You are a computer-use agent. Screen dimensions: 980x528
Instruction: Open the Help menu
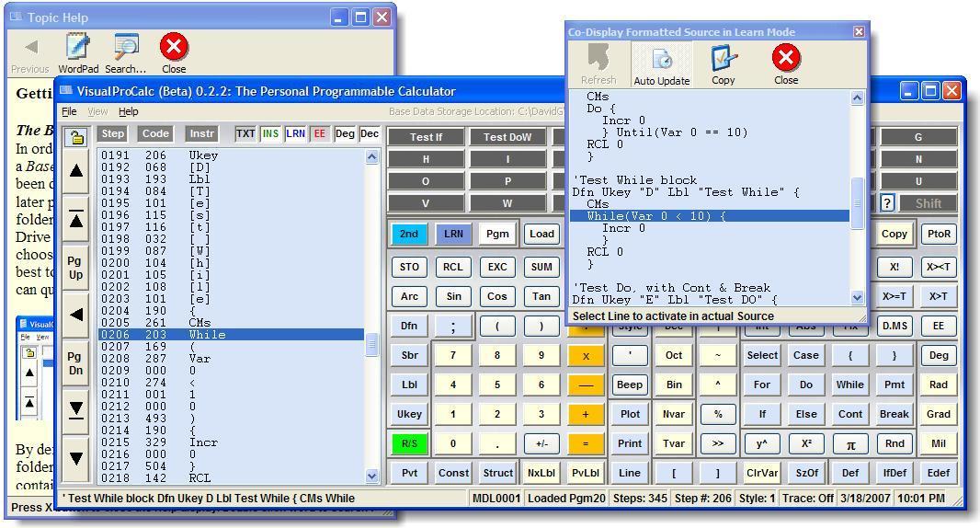pyautogui.click(x=129, y=111)
